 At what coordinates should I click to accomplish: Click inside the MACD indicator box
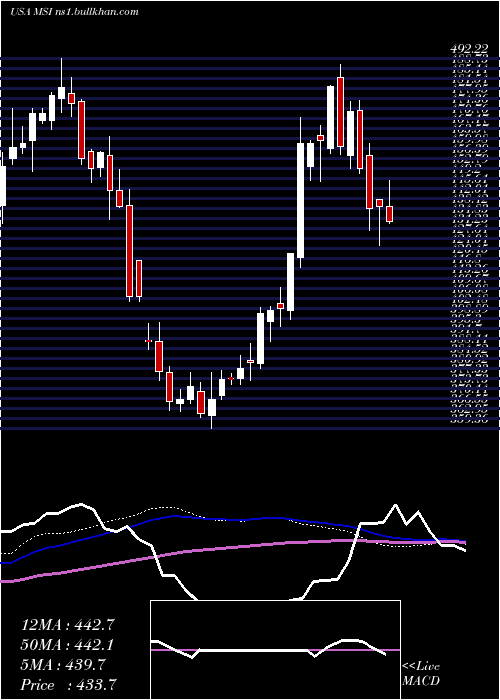point(275,650)
